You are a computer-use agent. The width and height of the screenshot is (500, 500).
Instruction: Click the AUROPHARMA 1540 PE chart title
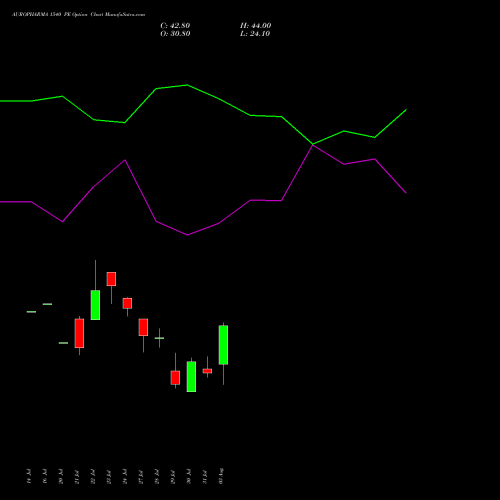pos(78,15)
